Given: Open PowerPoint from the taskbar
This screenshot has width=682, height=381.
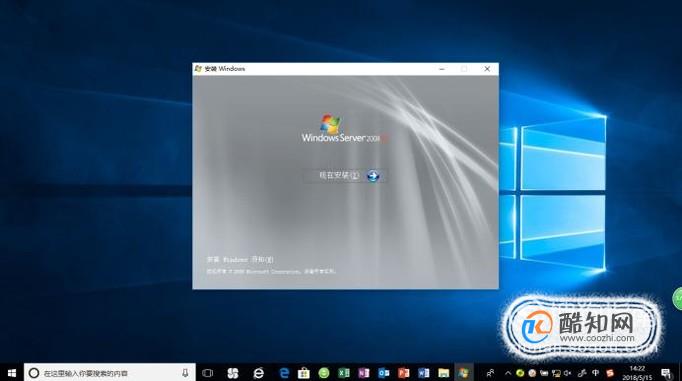Looking at the screenshot, I should coord(404,373).
